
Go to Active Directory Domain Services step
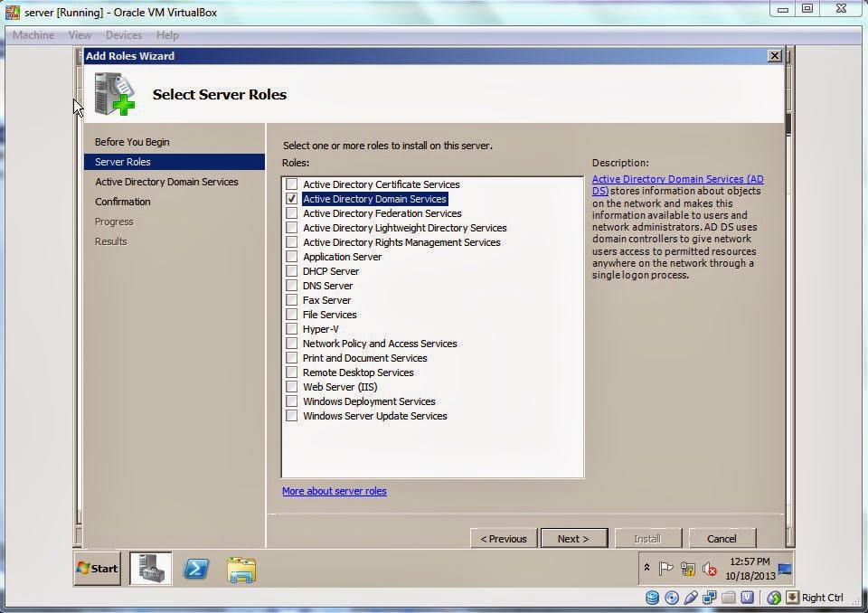coord(166,182)
